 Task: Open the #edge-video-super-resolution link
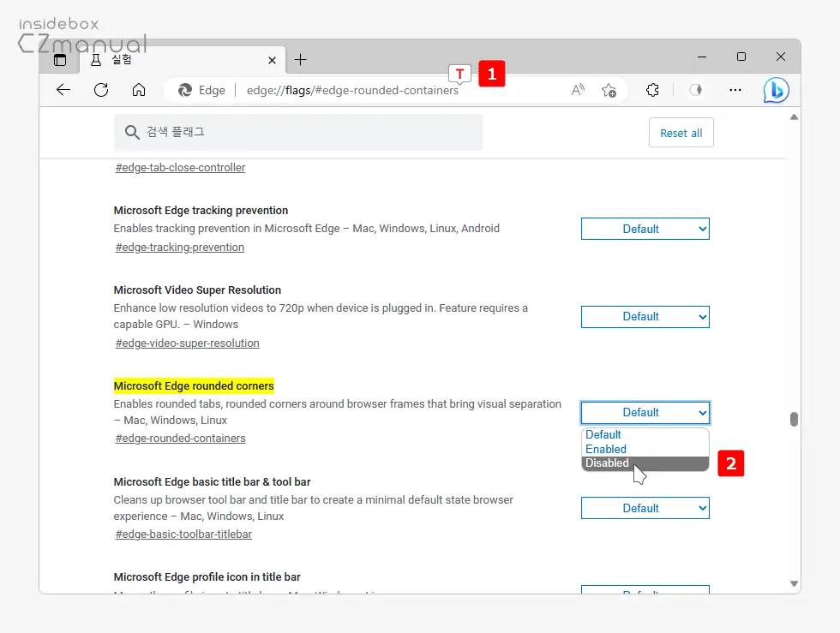[187, 343]
